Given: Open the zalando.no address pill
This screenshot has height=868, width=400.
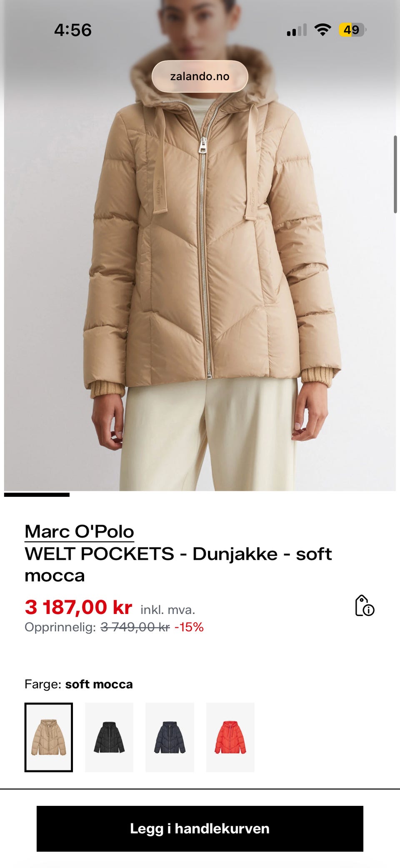Looking at the screenshot, I should click(x=200, y=76).
